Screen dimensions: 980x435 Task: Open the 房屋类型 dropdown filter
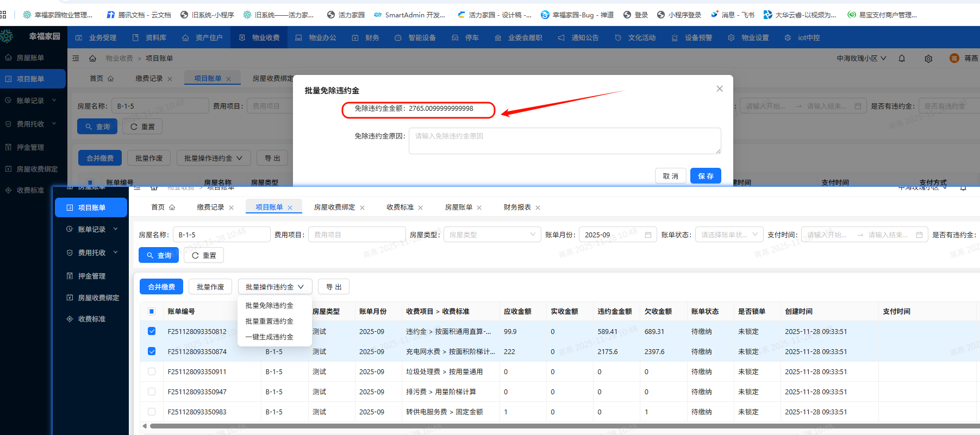[492, 235]
